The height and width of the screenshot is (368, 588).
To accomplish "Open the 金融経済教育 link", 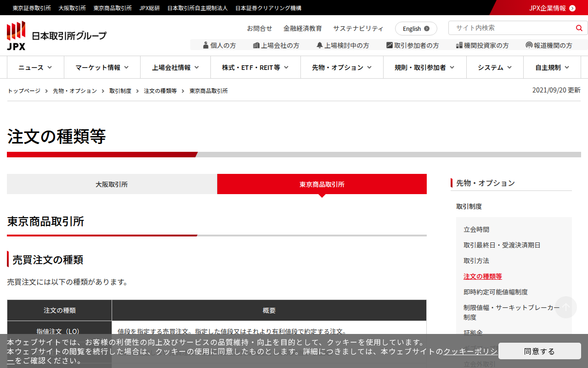I will click(303, 29).
